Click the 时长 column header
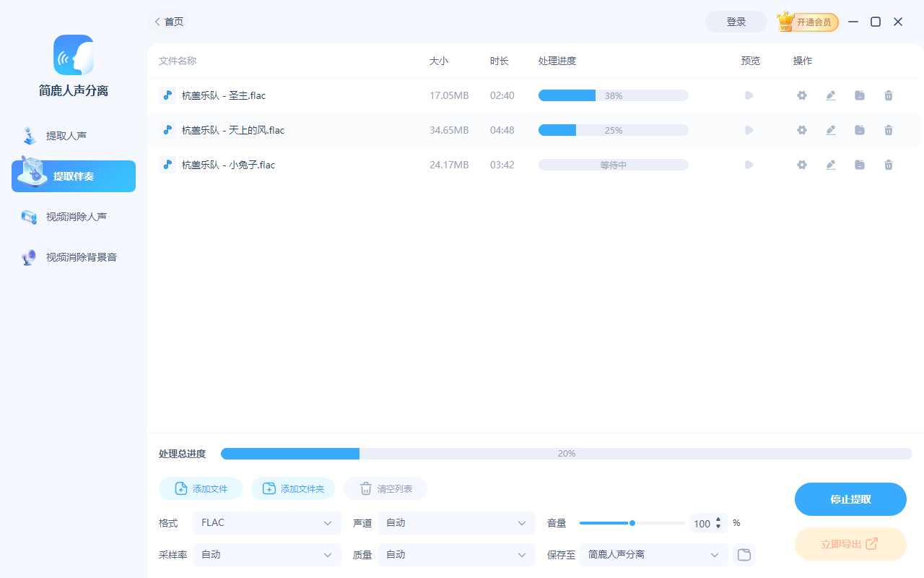The image size is (924, 578). pos(500,61)
